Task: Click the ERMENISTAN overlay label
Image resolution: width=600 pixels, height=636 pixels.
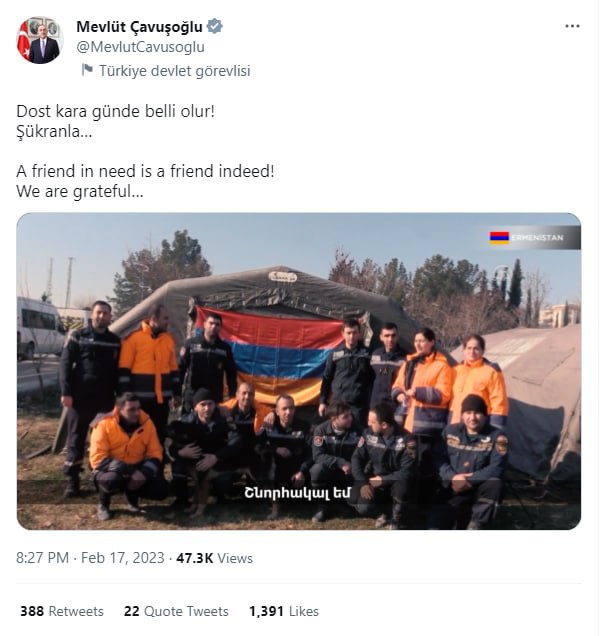Action: point(537,238)
